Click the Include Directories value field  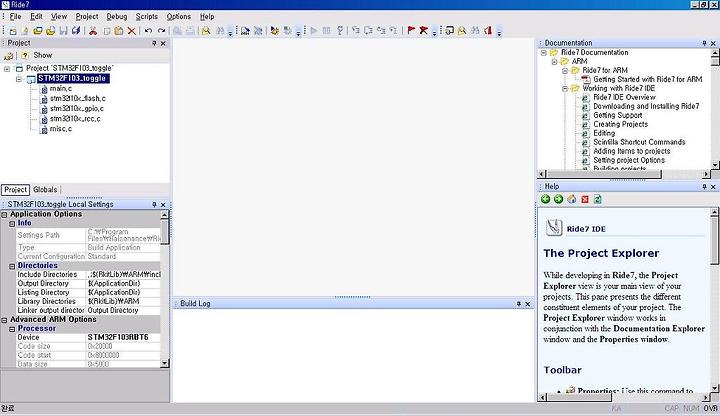[123, 275]
